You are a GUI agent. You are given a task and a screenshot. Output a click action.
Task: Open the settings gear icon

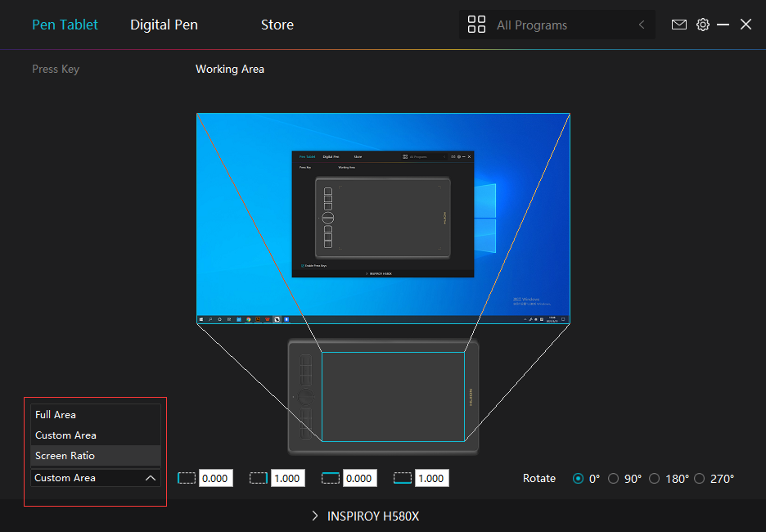[x=702, y=25]
